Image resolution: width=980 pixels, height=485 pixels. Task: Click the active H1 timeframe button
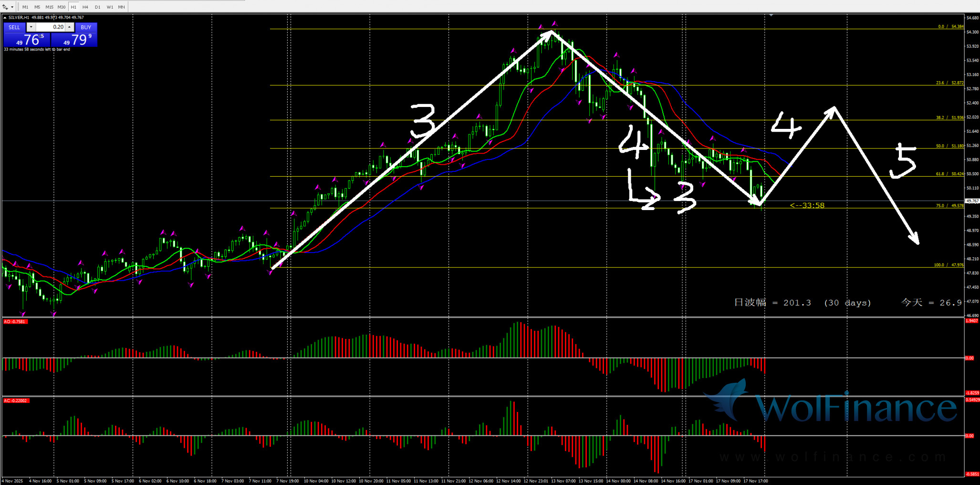coord(73,7)
